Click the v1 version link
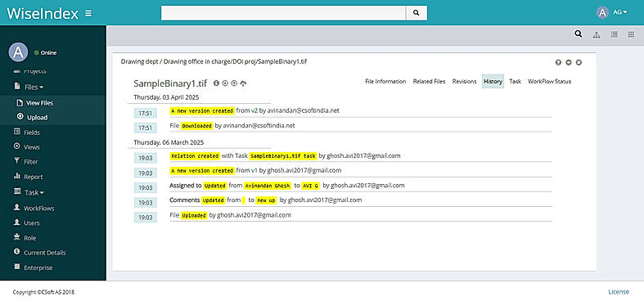 pos(254,170)
